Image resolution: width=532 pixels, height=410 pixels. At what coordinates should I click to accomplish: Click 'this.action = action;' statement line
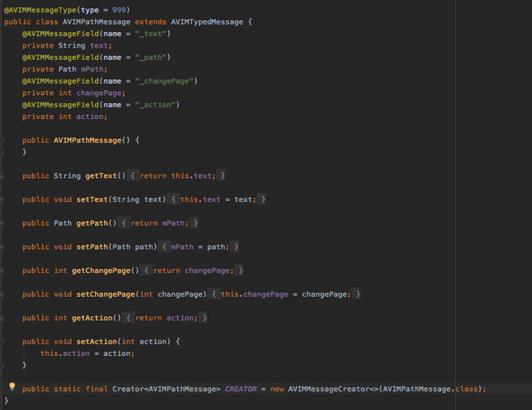[x=88, y=353]
